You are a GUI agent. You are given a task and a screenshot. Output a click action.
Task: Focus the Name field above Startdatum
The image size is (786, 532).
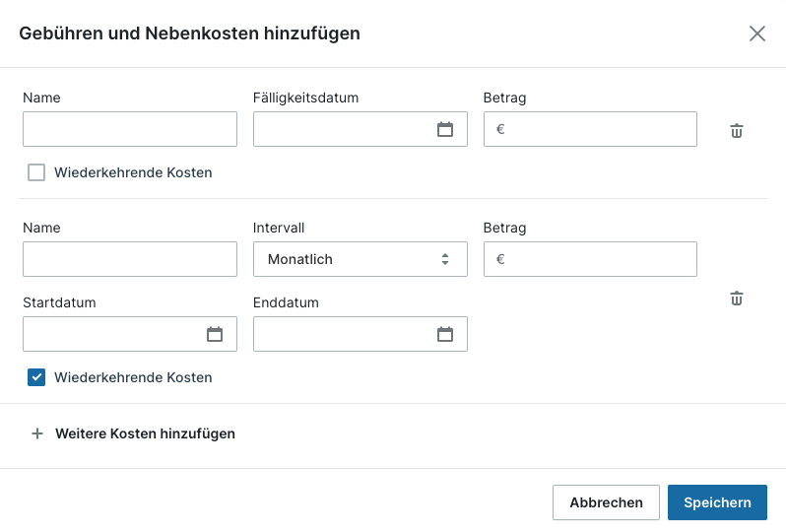tap(129, 259)
